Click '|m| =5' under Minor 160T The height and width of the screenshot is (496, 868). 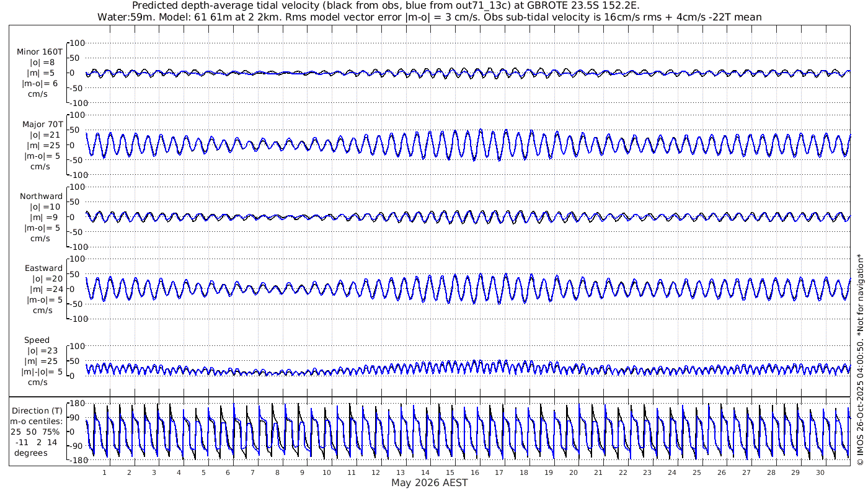point(42,73)
